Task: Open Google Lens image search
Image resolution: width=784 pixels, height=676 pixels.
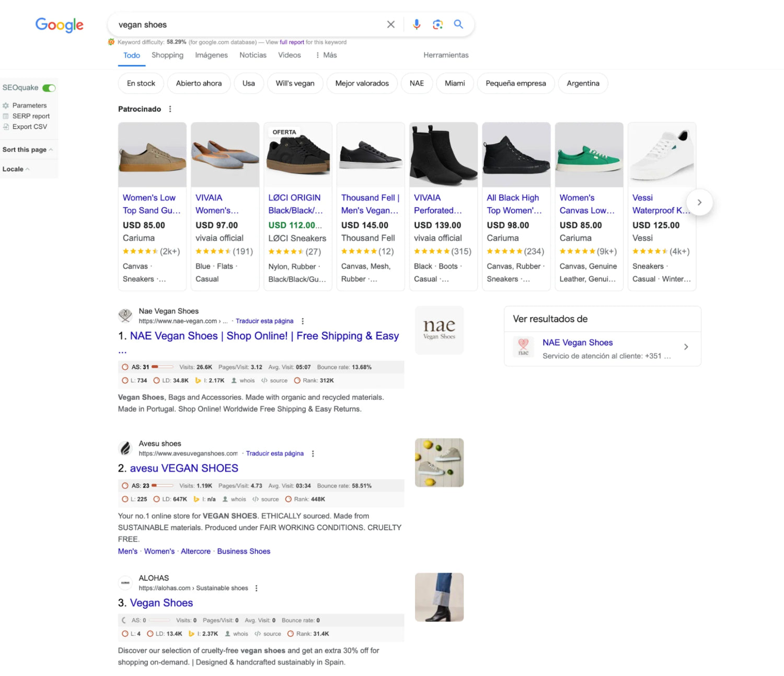Action: coord(437,25)
